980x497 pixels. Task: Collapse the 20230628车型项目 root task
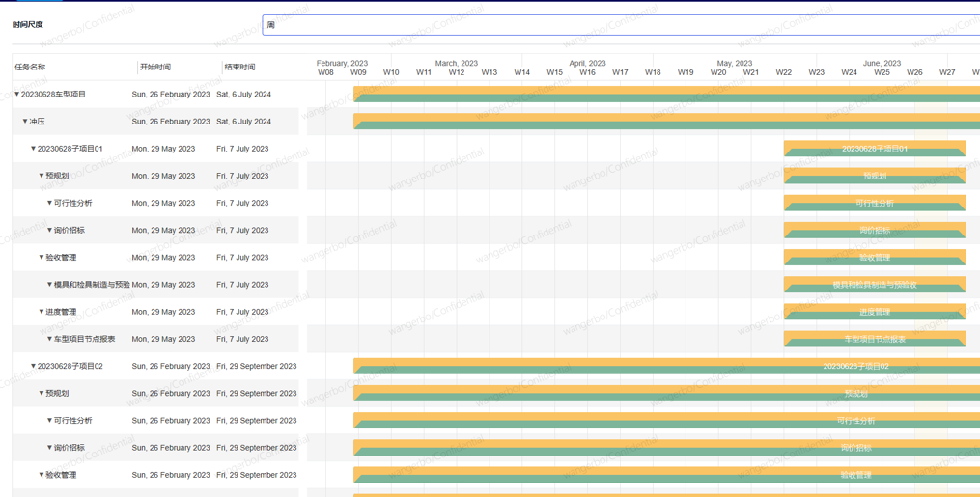tap(16, 95)
